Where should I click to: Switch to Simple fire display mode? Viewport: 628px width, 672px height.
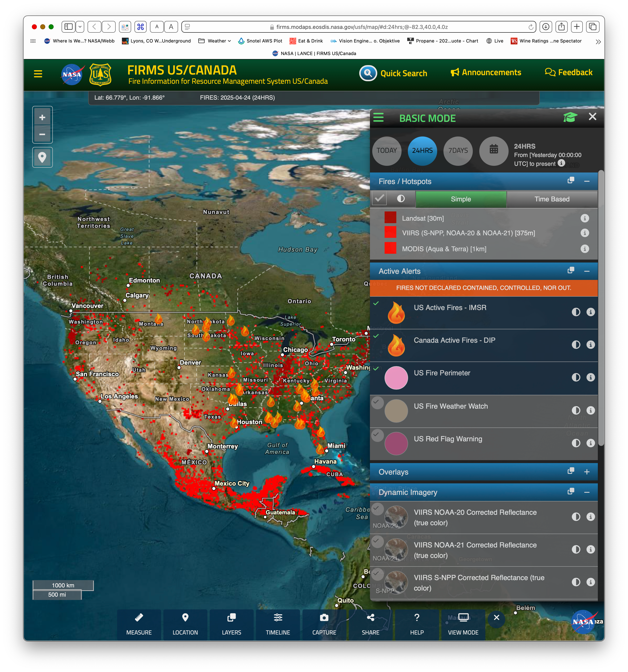[x=461, y=199]
